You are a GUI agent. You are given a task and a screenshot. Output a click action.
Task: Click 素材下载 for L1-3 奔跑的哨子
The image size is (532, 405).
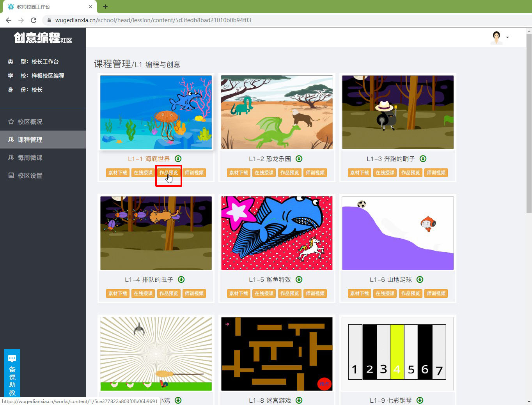pyautogui.click(x=360, y=173)
